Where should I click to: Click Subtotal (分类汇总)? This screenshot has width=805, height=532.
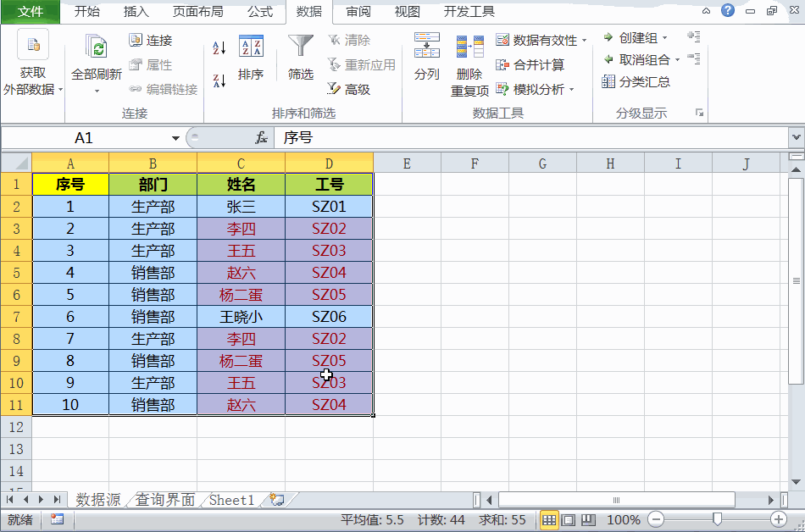(636, 81)
